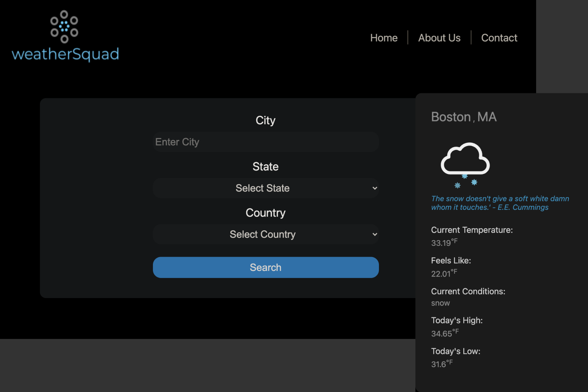Screen dimensions: 588x392
Task: Open the Contact page
Action: pyautogui.click(x=499, y=38)
